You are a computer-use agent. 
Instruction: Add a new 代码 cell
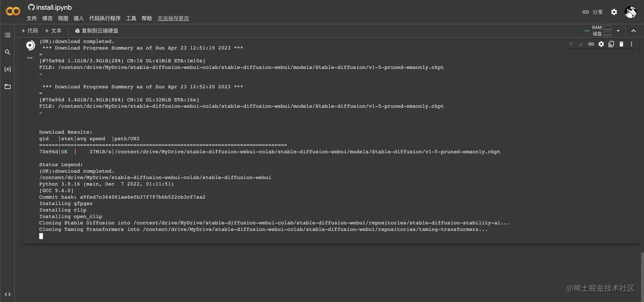pos(29,31)
